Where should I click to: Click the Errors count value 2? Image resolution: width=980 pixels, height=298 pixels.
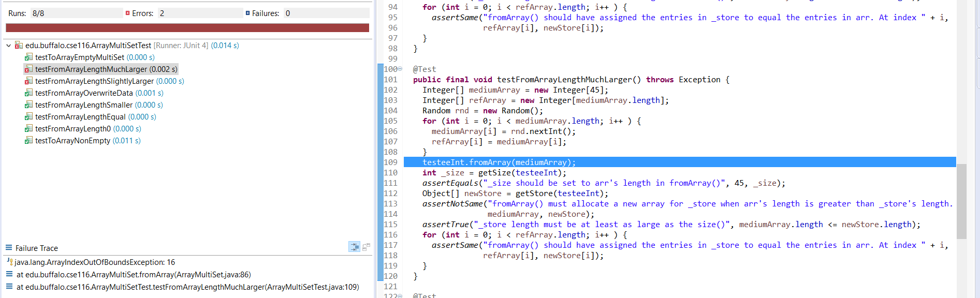pos(162,13)
